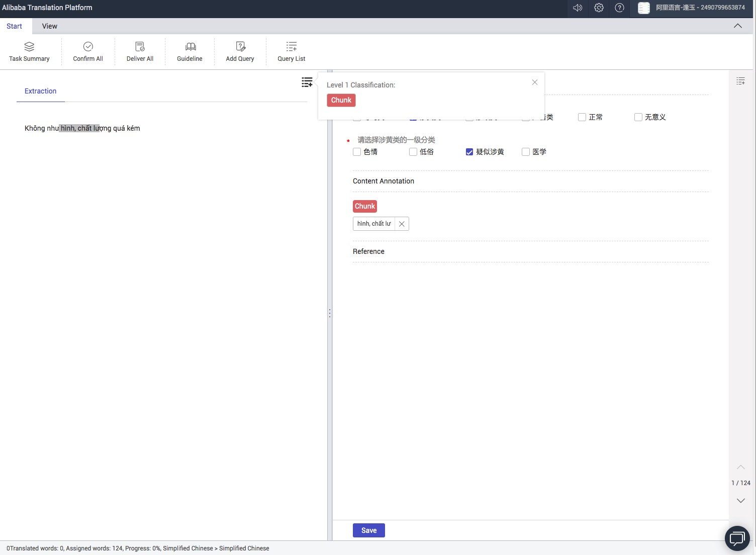This screenshot has width=756, height=555.
Task: Select the Extraction tab
Action: [41, 91]
